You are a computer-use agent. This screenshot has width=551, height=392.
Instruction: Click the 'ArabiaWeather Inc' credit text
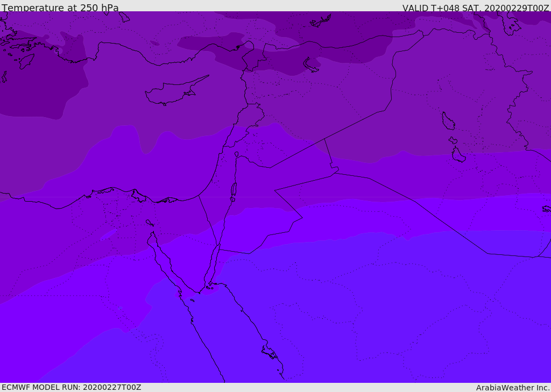512,388
